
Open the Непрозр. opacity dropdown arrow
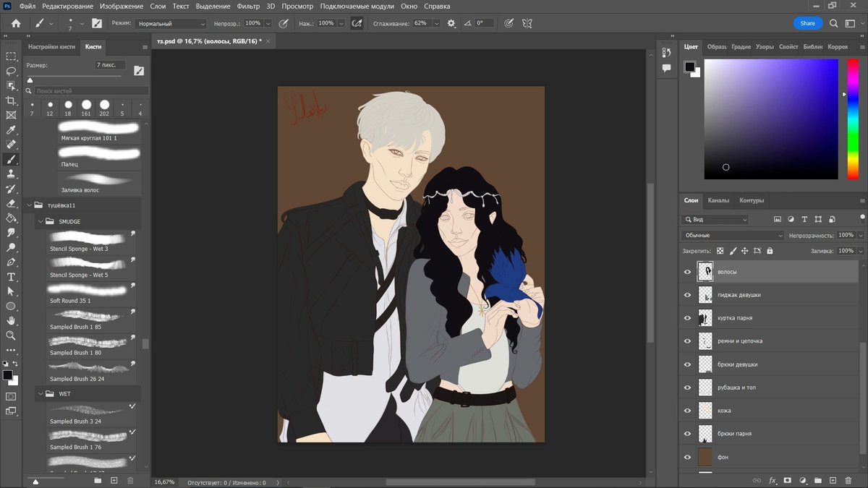pyautogui.click(x=268, y=23)
